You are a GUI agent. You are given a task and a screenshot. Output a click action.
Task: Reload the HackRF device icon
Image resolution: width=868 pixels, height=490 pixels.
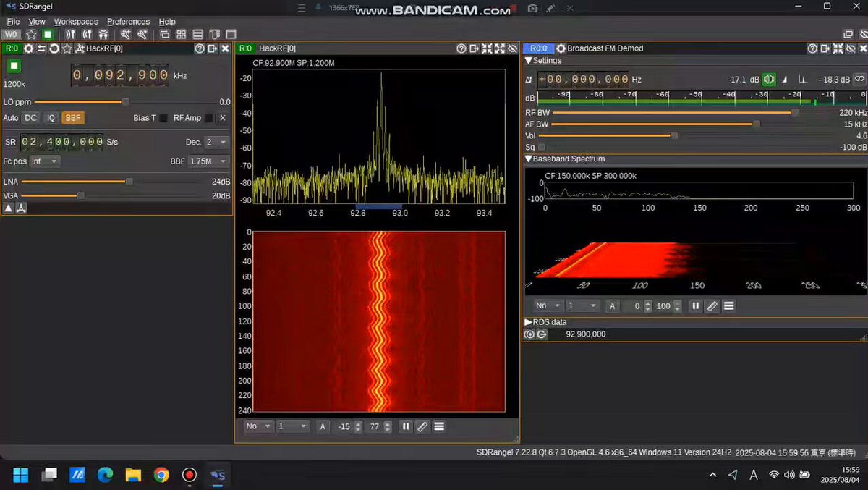click(x=54, y=48)
